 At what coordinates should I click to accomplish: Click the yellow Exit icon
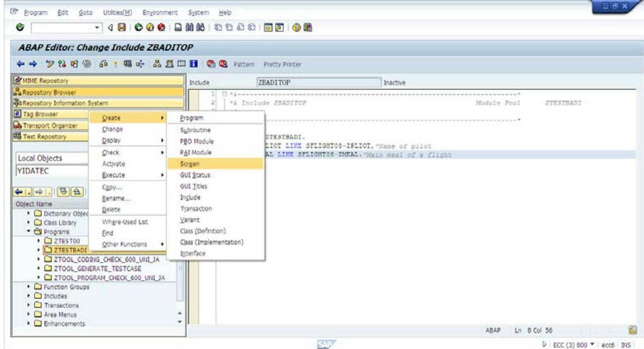[150, 28]
